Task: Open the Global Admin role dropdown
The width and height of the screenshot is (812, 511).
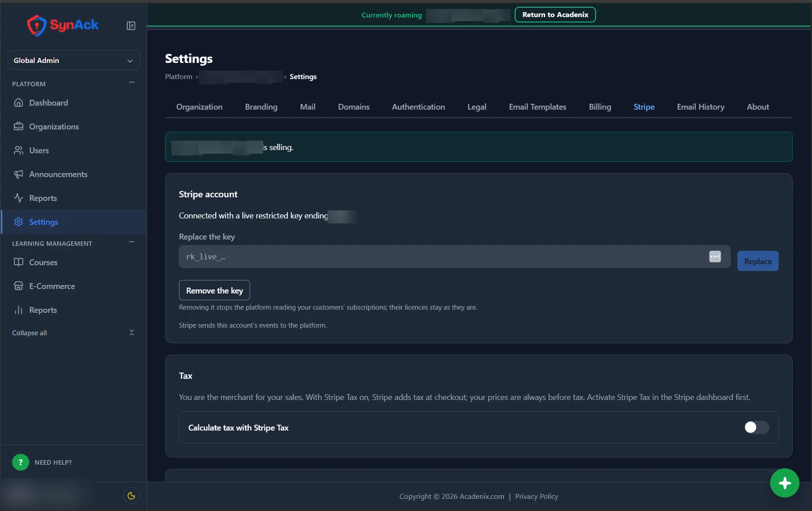Action: pyautogui.click(x=74, y=60)
